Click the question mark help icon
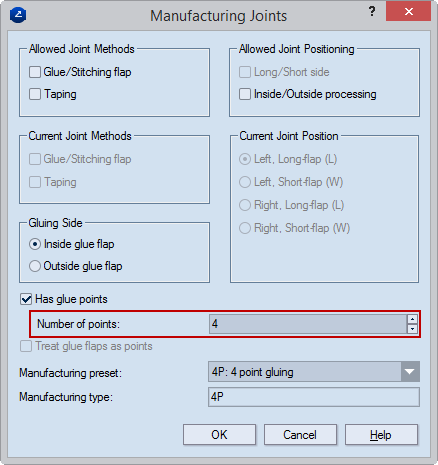Screen dimensions: 438x465 point(372,11)
